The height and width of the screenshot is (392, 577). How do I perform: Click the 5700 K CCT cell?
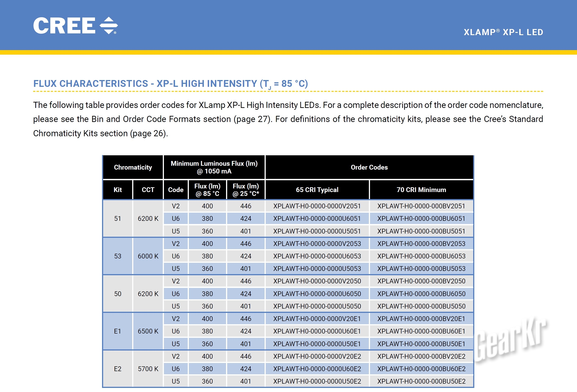point(148,369)
